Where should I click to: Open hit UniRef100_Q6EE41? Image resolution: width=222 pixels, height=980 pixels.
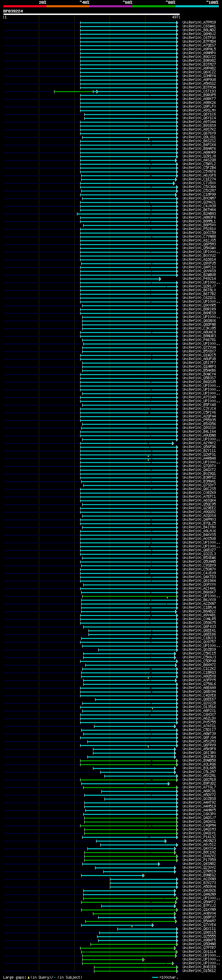pyautogui.click(x=199, y=630)
